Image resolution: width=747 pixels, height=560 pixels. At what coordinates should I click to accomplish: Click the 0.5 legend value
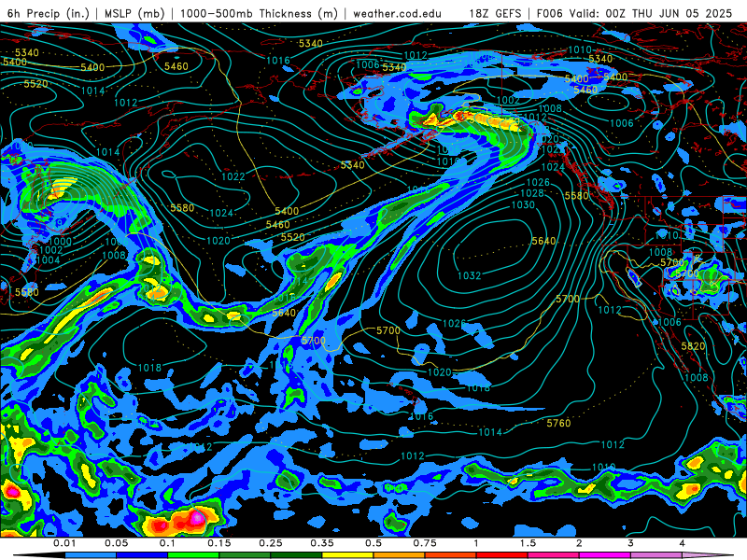pos(373,543)
